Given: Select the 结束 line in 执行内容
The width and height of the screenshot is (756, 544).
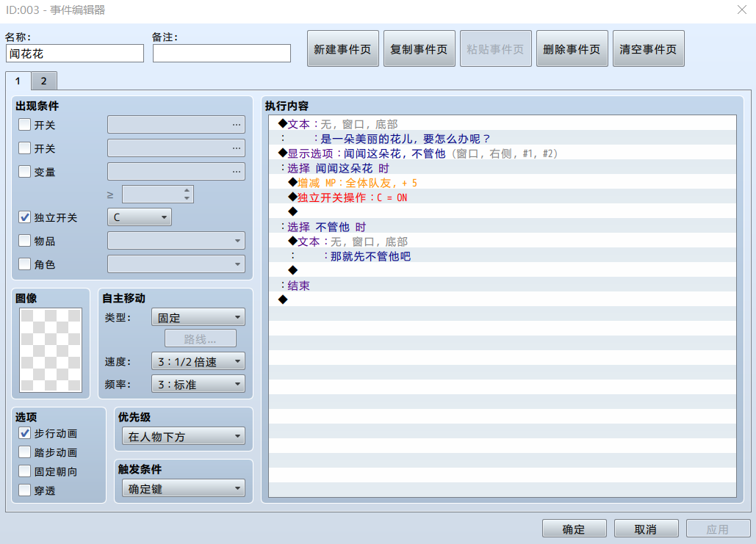Looking at the screenshot, I should click(x=503, y=286).
